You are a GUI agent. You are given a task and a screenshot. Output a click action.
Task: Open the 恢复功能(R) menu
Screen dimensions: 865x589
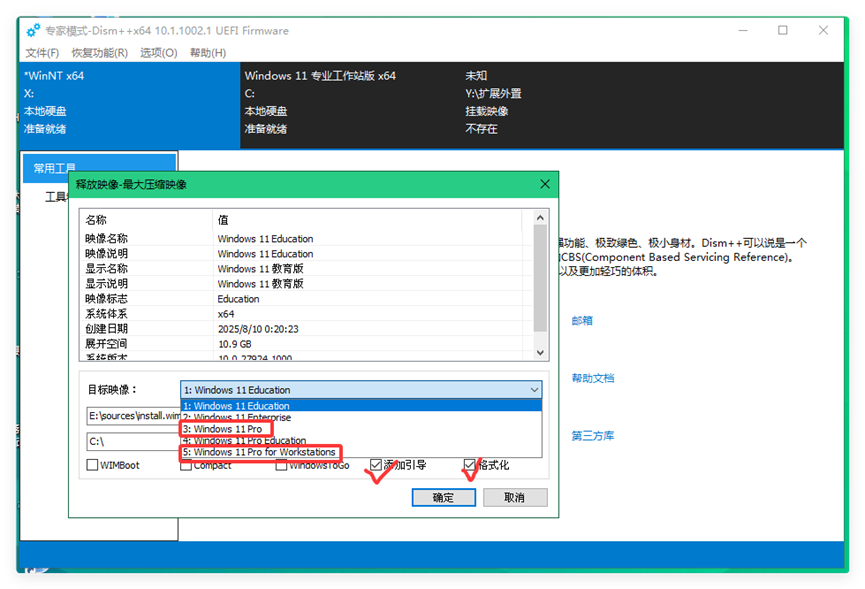click(99, 53)
